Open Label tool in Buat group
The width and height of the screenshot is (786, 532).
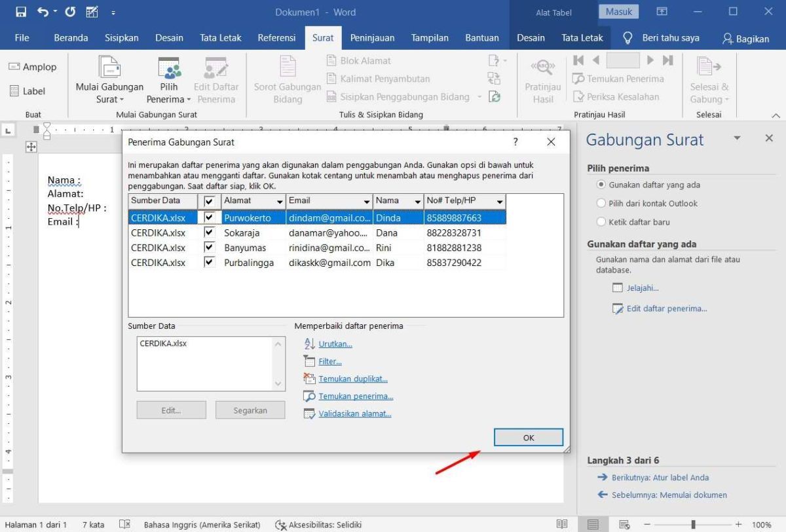tap(28, 91)
